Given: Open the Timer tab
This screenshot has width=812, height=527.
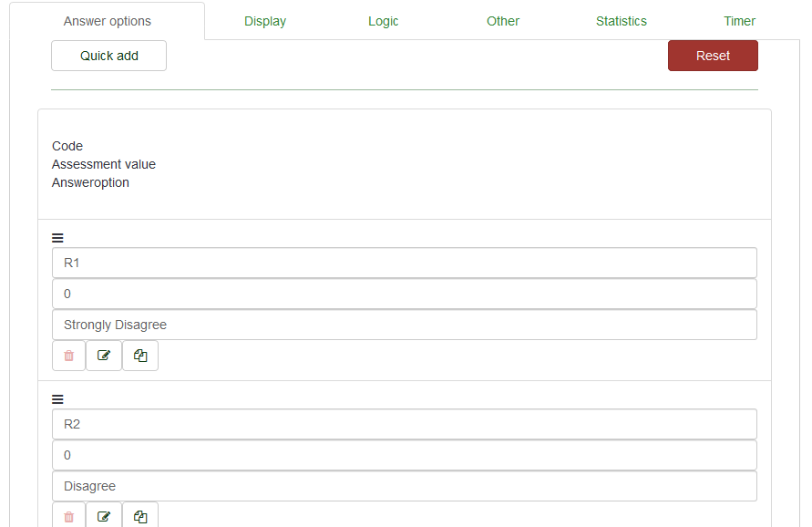Looking at the screenshot, I should (x=740, y=21).
